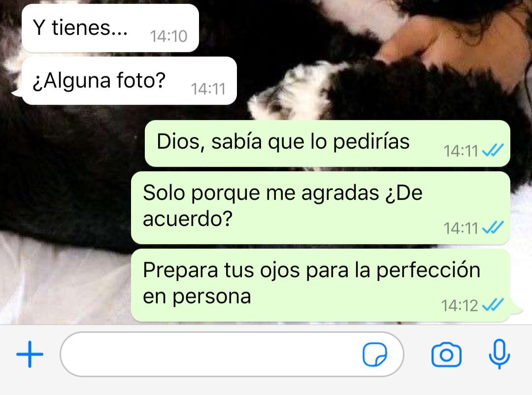Tap the microphone voice message icon
Viewport: 532px width, 395px height.
point(499,354)
